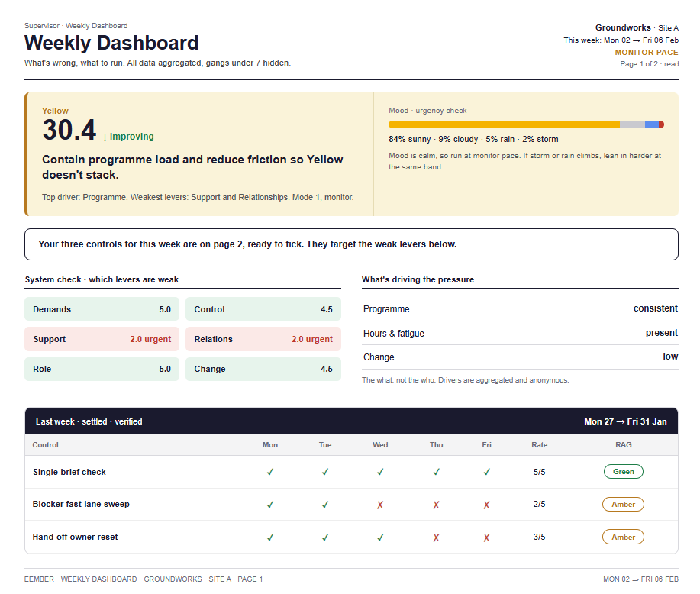The height and width of the screenshot is (594, 700).
Task: Click the Wed column header
Action: click(x=380, y=445)
